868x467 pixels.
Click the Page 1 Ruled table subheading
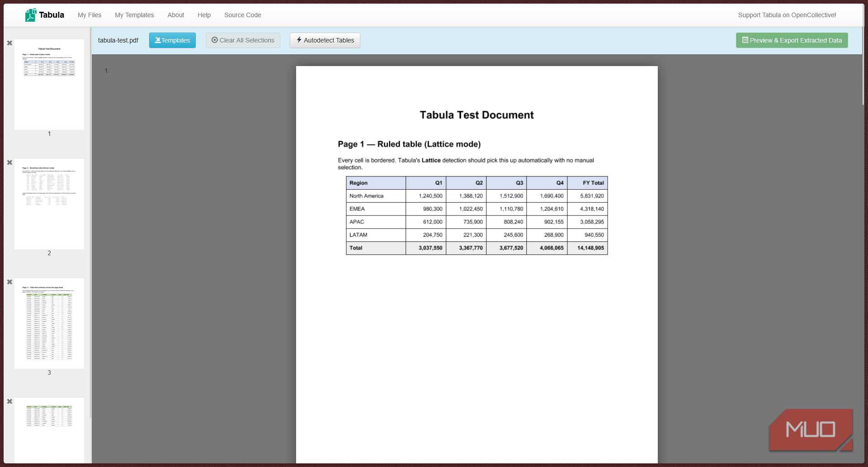(409, 144)
